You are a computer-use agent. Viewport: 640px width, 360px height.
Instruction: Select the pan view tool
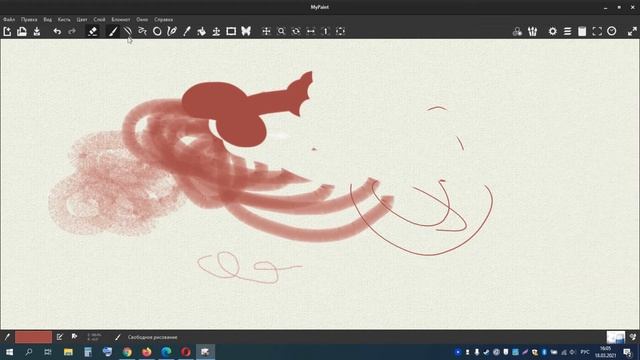(266, 31)
